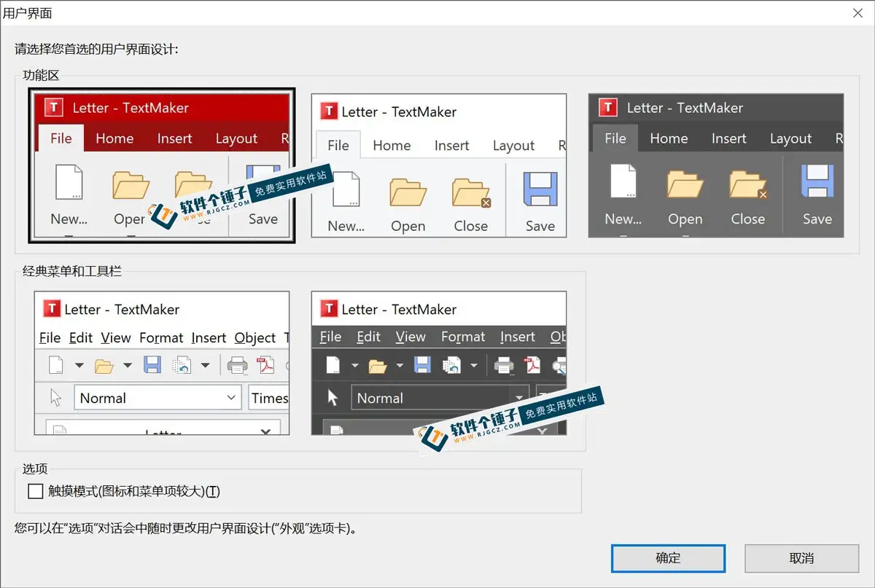Confirm the selection with 确定

tap(668, 558)
